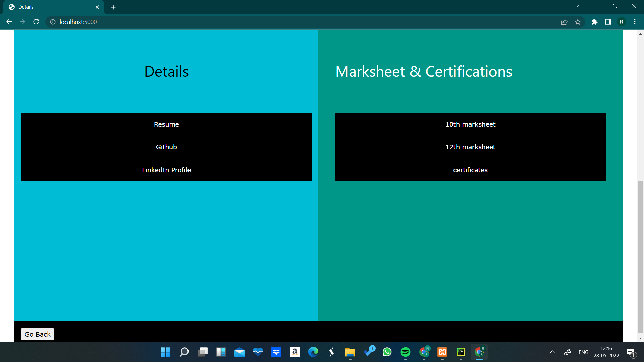The height and width of the screenshot is (362, 644).
Task: Open the Extensions puzzle icon
Action: point(594,22)
